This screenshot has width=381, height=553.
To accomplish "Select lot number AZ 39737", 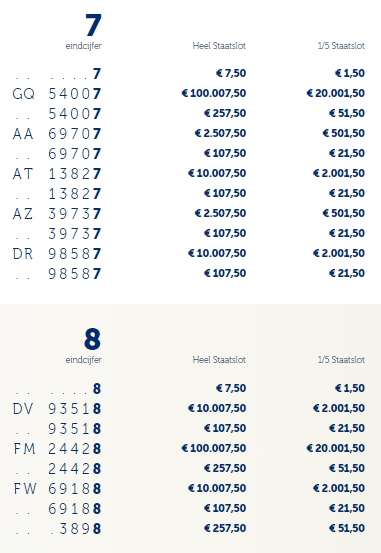I will pos(57,214).
